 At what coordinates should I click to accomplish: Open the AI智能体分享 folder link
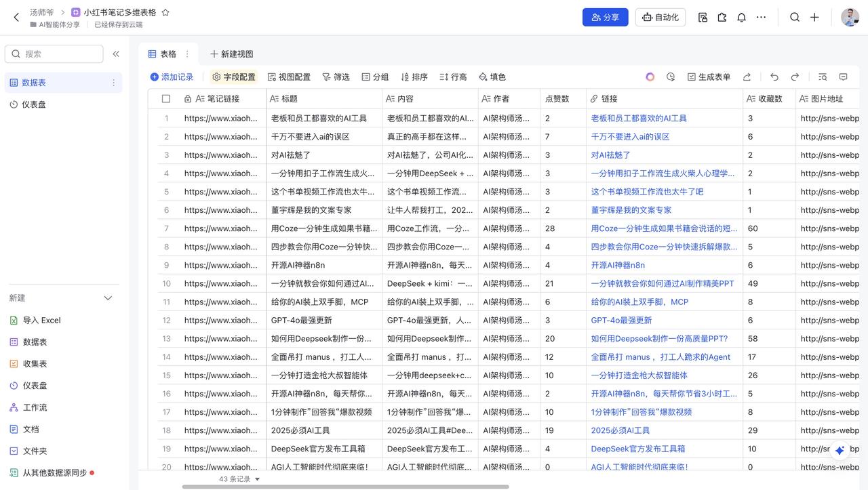(x=55, y=24)
